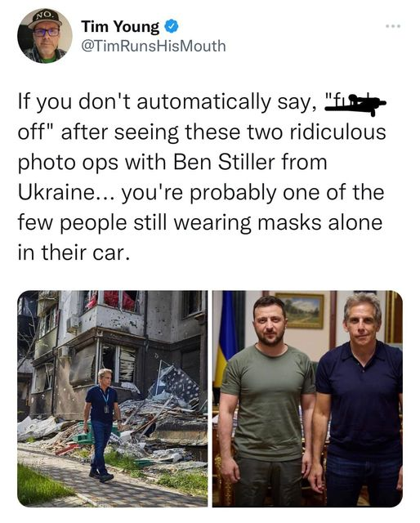Viewport: 420px width, 523px height.
Task: Click the phrase "in their car."
Action: [74, 253]
